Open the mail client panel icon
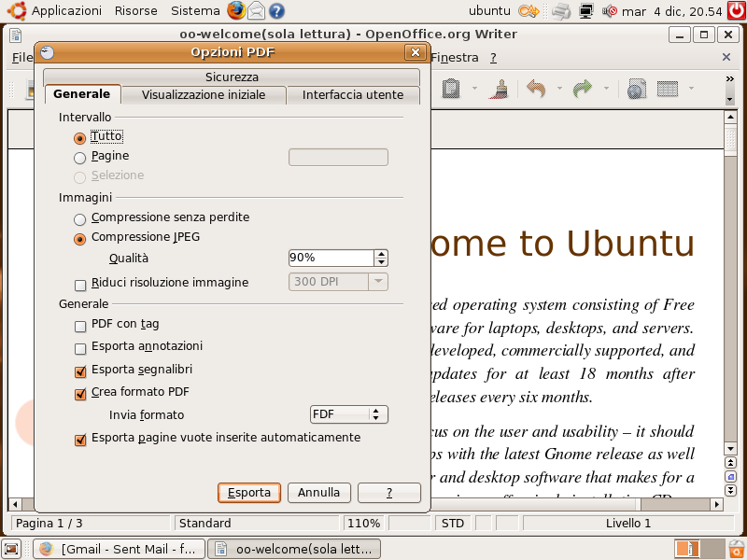 pos(256,11)
